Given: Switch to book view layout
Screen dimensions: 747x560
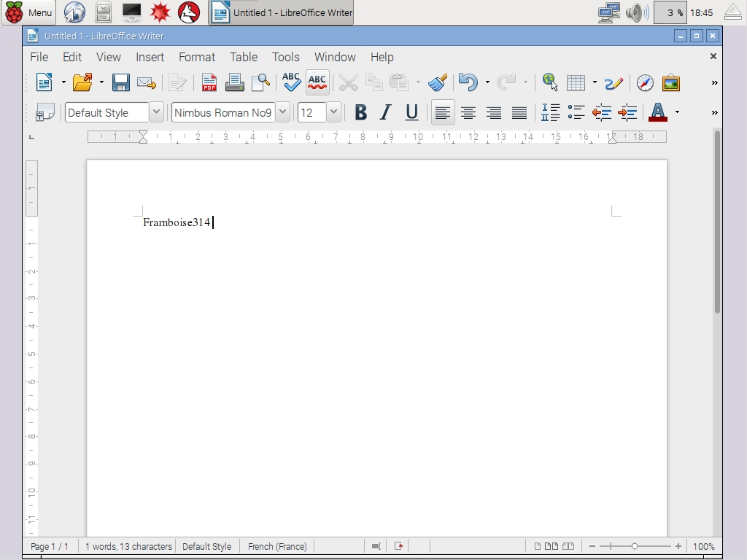Looking at the screenshot, I should click(x=568, y=546).
